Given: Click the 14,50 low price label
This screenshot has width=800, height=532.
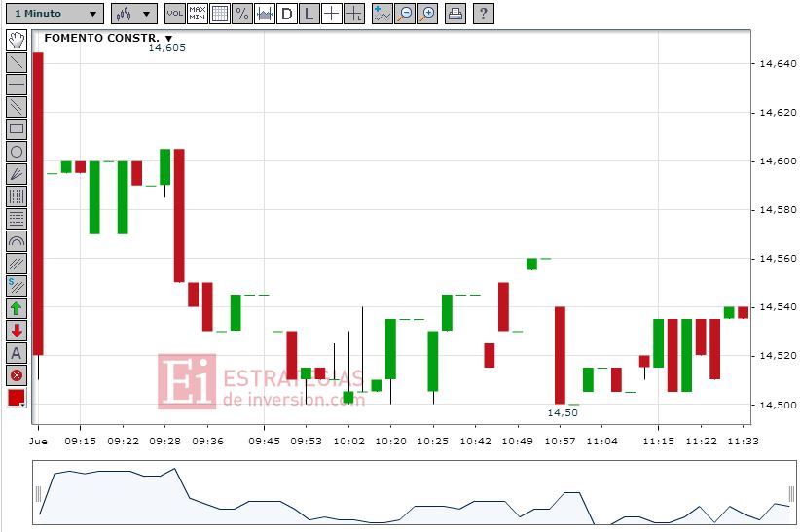Looking at the screenshot, I should pyautogui.click(x=563, y=413).
